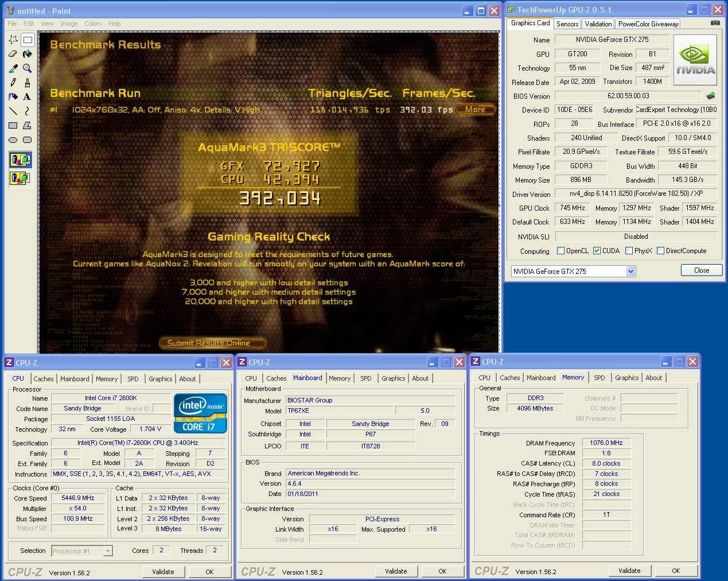Click Validate in the CPU-Z CPU window
The width and height of the screenshot is (728, 581).
163,572
